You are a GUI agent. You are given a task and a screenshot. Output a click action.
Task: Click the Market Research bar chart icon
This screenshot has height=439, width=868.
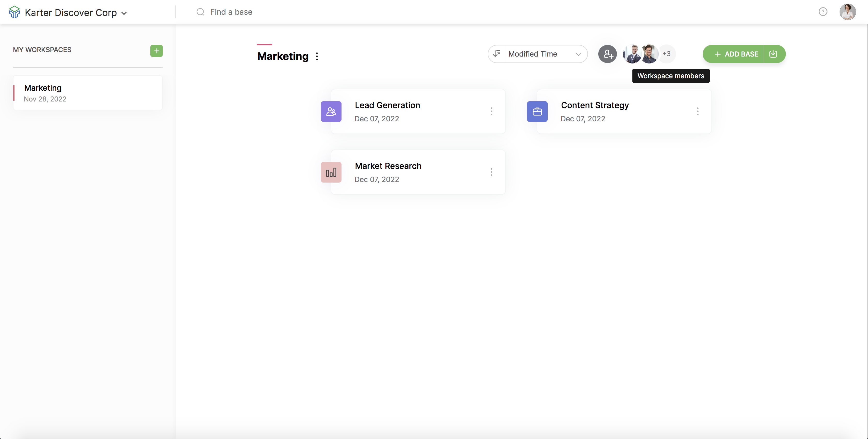tap(331, 172)
